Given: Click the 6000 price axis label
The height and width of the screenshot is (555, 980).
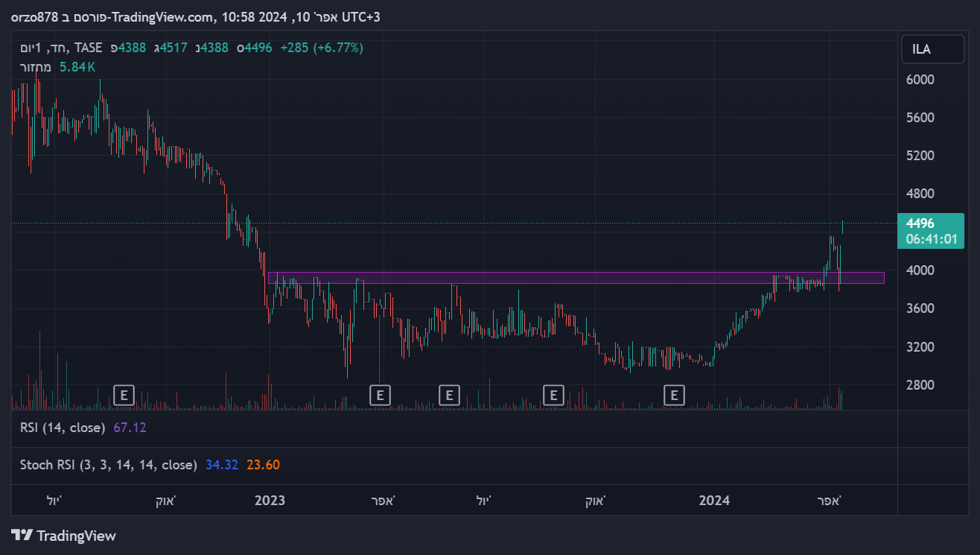Looking at the screenshot, I should tap(920, 80).
